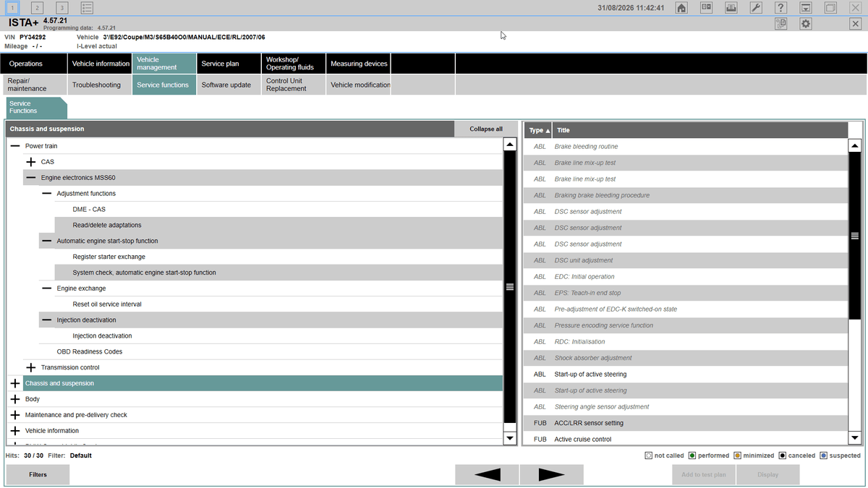This screenshot has height=488, width=868.
Task: Select Active cruise control row
Action: click(x=685, y=439)
